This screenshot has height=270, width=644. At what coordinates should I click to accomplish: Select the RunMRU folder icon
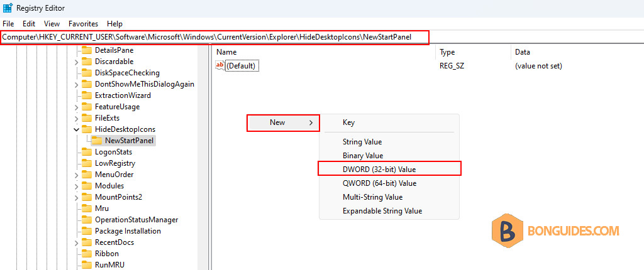point(87,265)
